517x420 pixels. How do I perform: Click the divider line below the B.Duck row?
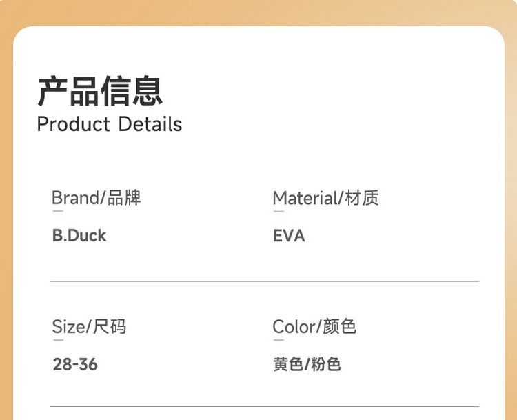tap(264, 281)
